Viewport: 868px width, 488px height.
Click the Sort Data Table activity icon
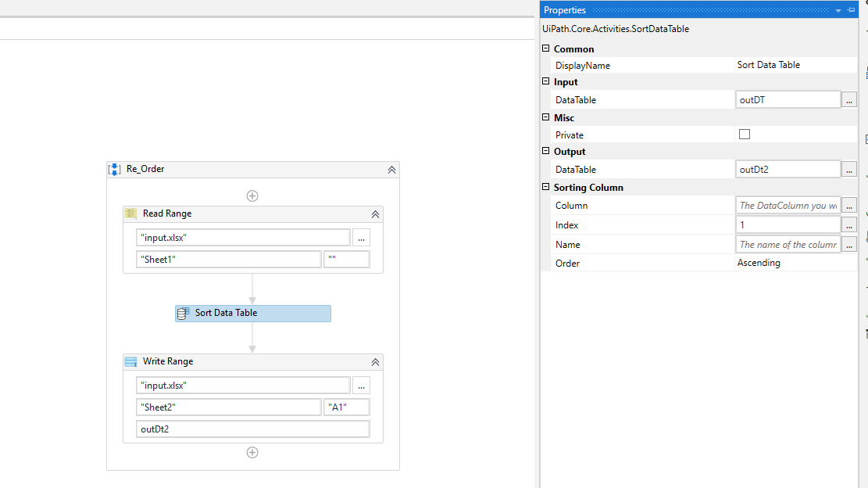pos(183,313)
